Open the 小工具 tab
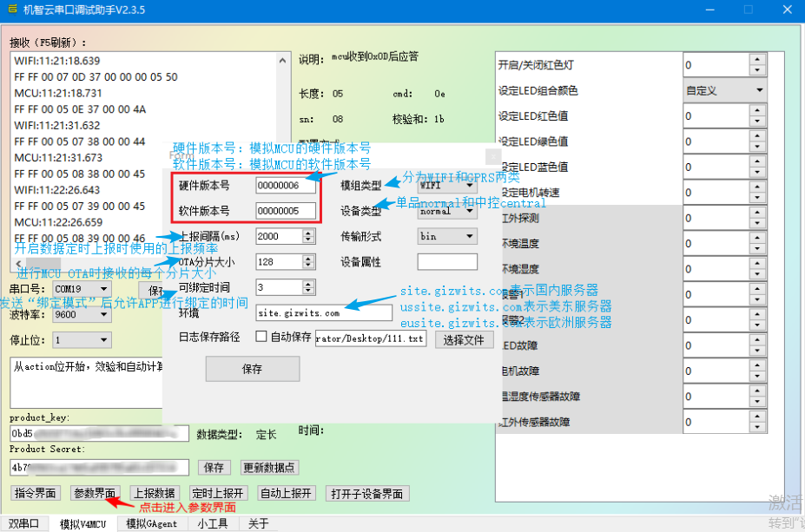The image size is (805, 532). point(213,523)
